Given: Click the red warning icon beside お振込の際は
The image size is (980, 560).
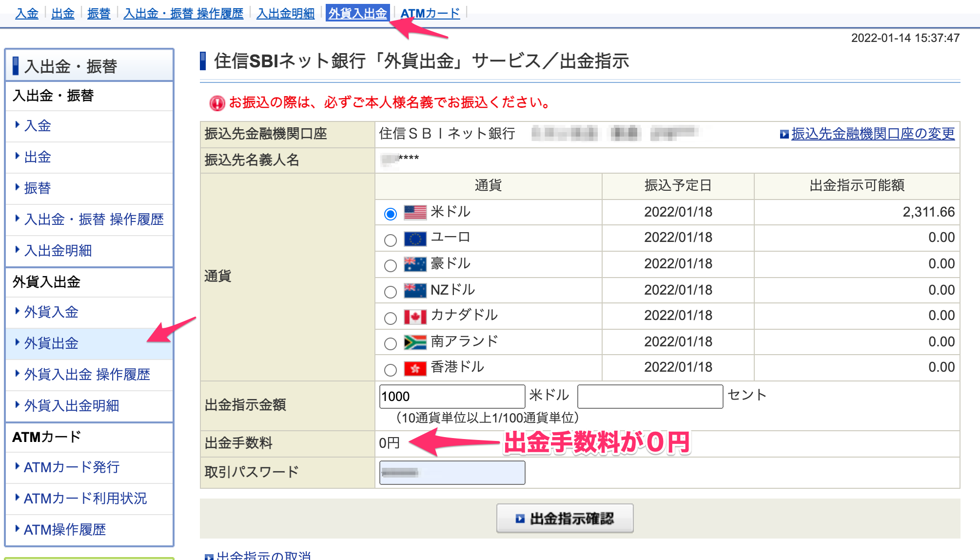Looking at the screenshot, I should pyautogui.click(x=217, y=103).
